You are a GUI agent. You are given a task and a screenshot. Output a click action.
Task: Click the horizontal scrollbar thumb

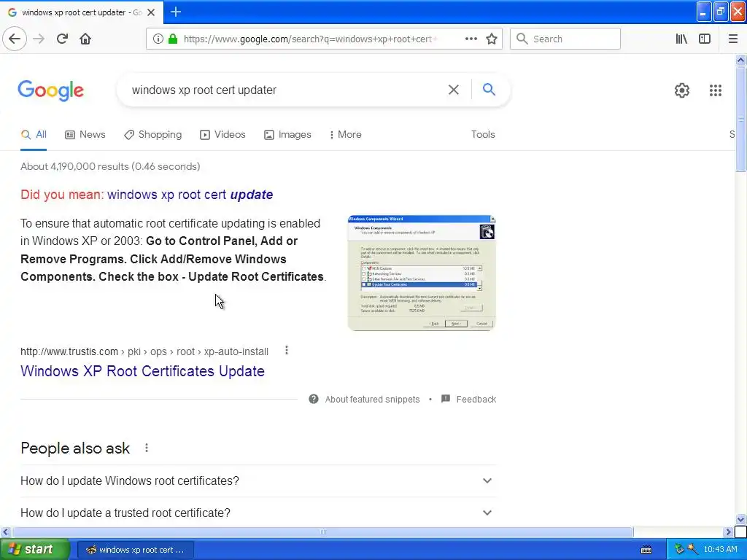pos(322,532)
